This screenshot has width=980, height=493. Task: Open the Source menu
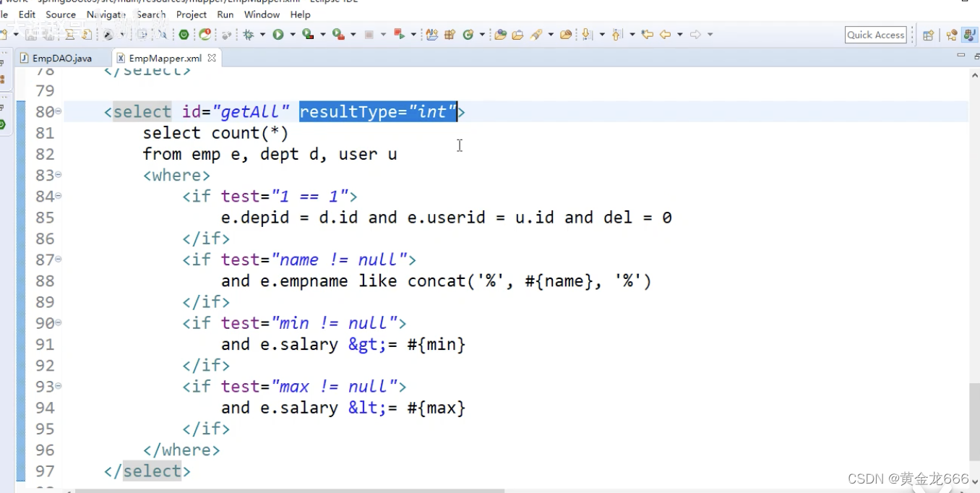61,14
